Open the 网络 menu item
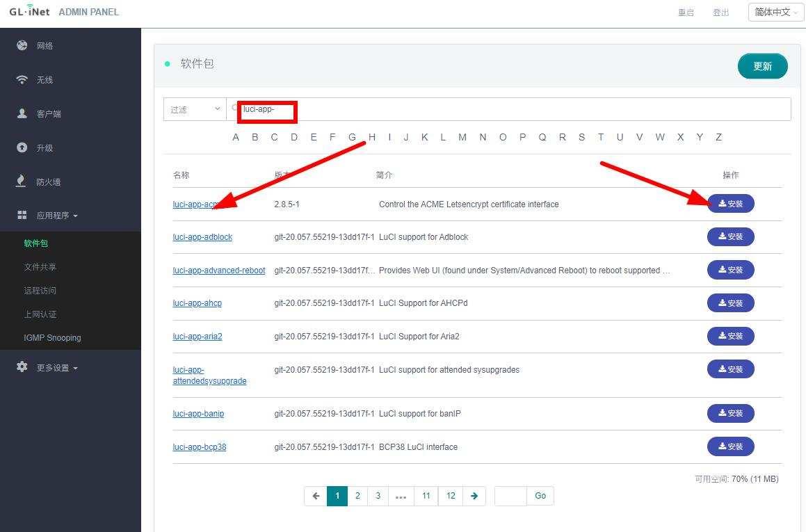 (45, 46)
